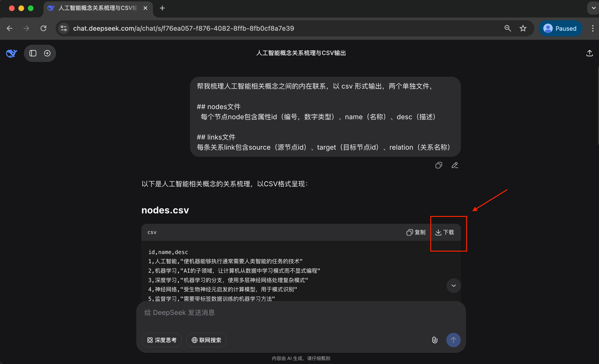The image size is (599, 364).
Task: Open a new browser tab
Action: 162,8
